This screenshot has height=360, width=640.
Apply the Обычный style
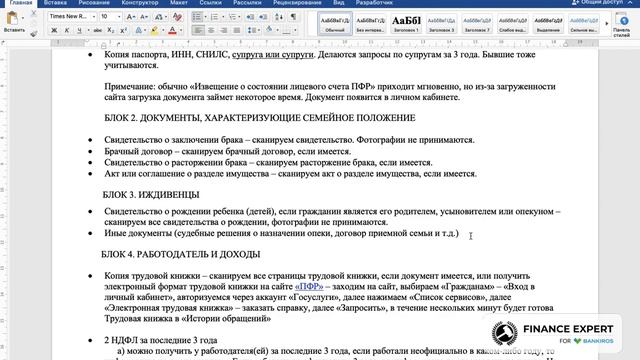coord(335,23)
